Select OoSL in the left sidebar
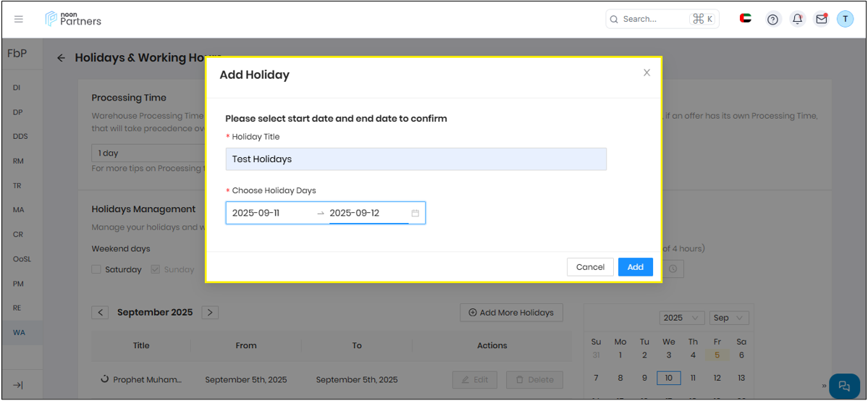Screen dimensions: 868x401 (22, 258)
